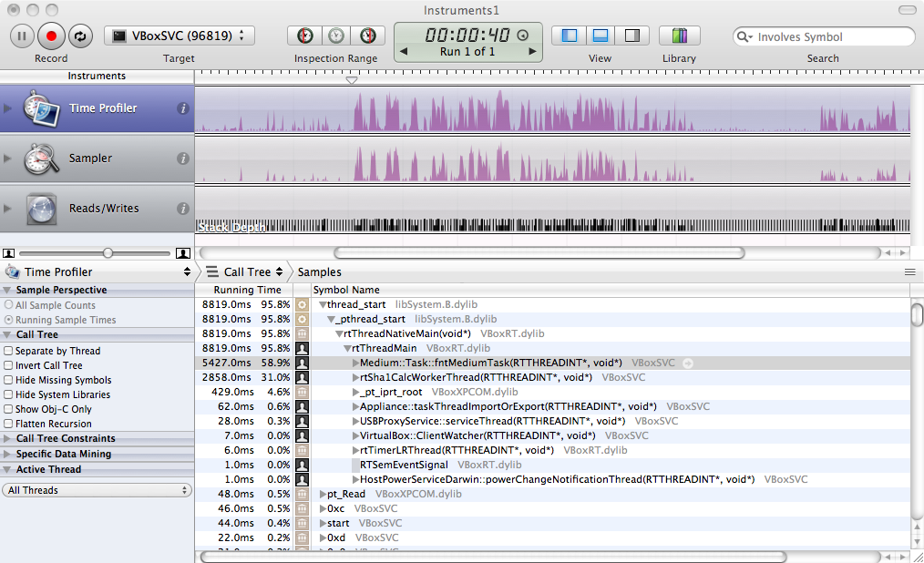Screen dimensions: 924x563
Task: Expand the Sampler track disclosure
Action: click(x=7, y=159)
